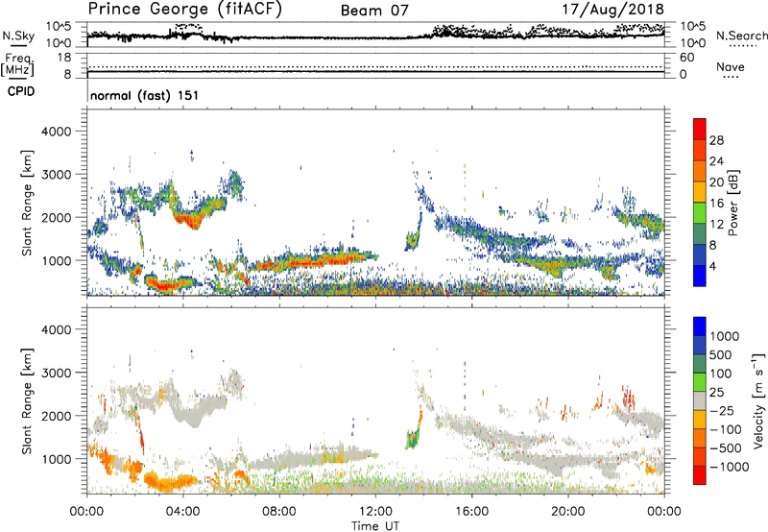The width and height of the screenshot is (768, 532).
Task: Click the 'N.Sky' legend label
Action: (x=18, y=36)
